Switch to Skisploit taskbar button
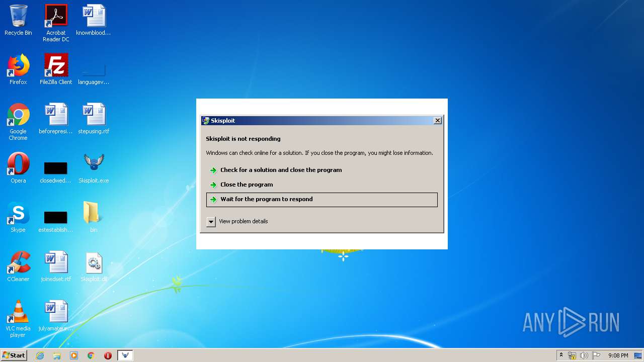Image resolution: width=644 pixels, height=362 pixels. pyautogui.click(x=125, y=355)
